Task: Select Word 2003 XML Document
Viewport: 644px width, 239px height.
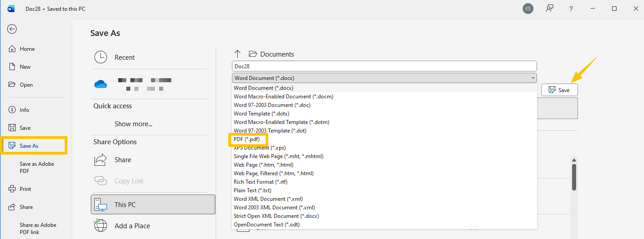Action: click(384, 208)
